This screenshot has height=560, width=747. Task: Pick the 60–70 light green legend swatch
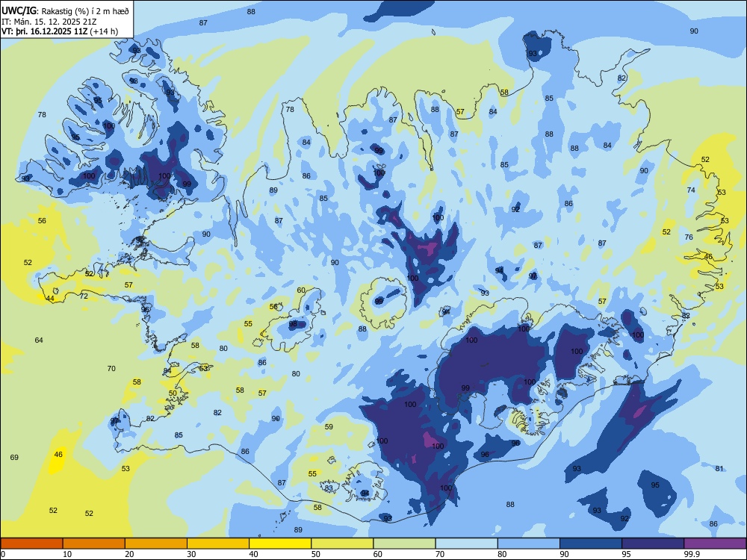(404, 544)
